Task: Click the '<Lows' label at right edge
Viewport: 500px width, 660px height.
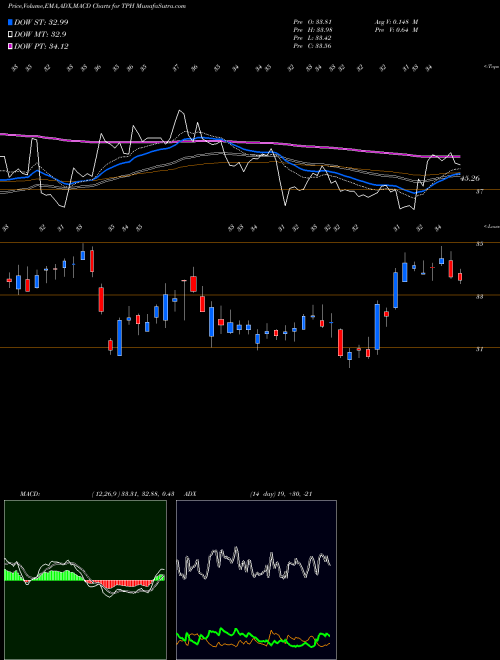Action: pos(491,226)
